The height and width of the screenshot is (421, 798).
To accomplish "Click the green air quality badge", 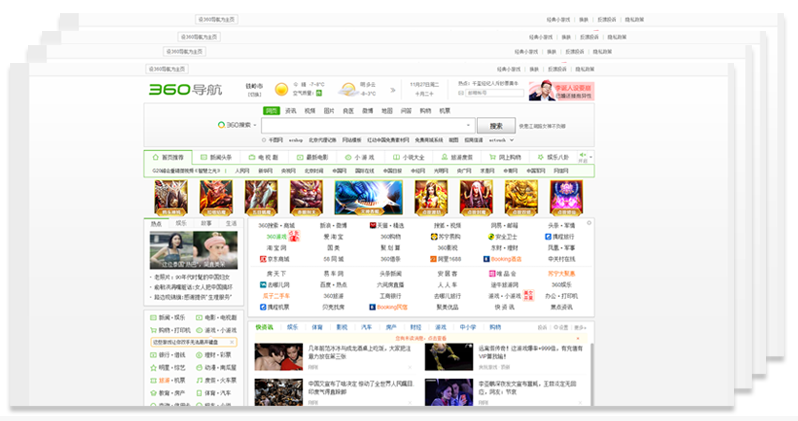I will click(x=319, y=93).
